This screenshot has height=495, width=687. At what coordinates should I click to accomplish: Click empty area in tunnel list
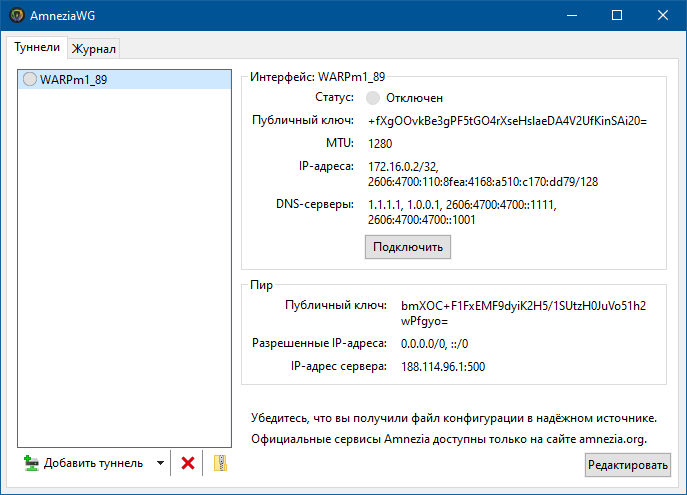coord(124,280)
